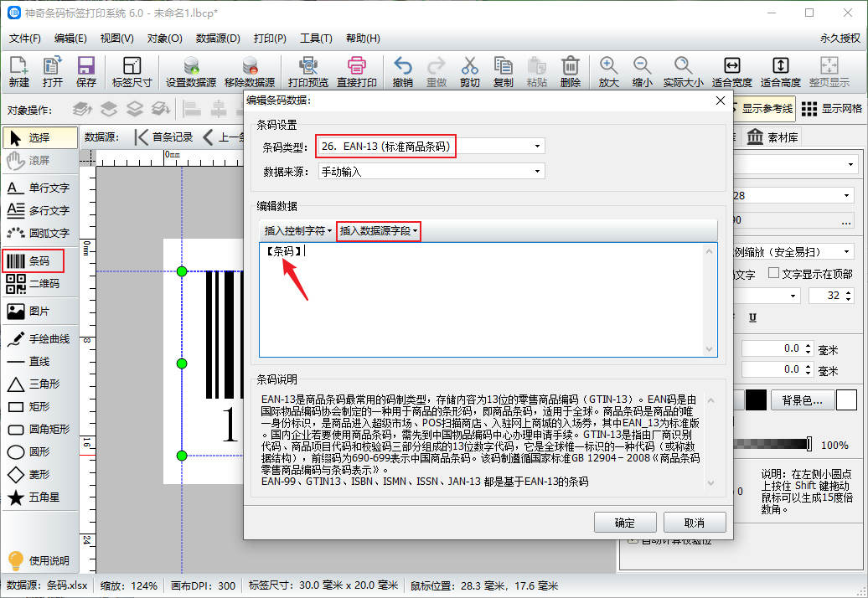Click the 撤销 undo icon
This screenshot has height=598, width=868.
[x=402, y=71]
